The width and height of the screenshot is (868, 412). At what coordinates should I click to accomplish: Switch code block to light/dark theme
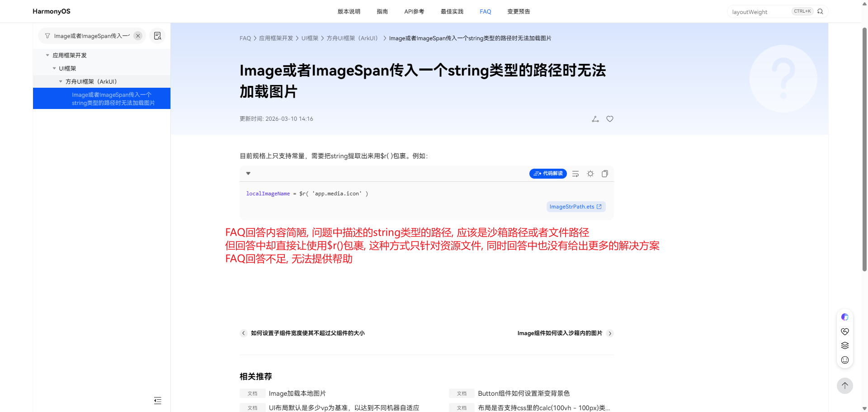(x=590, y=174)
